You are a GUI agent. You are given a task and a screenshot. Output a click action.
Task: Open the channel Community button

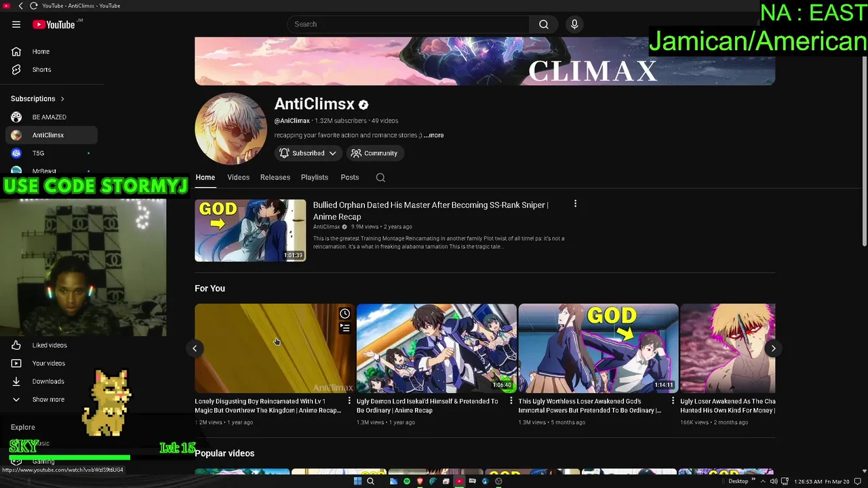point(375,153)
